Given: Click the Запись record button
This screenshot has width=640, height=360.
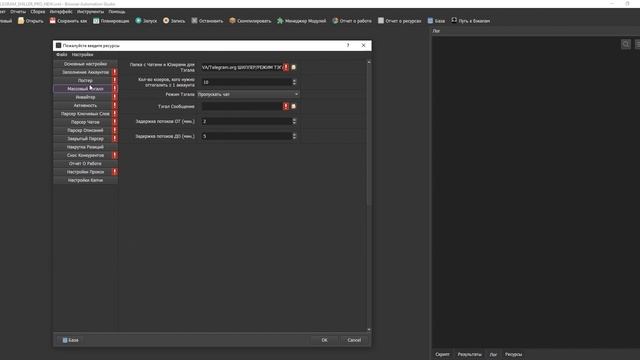Looking at the screenshot, I should pos(174,21).
